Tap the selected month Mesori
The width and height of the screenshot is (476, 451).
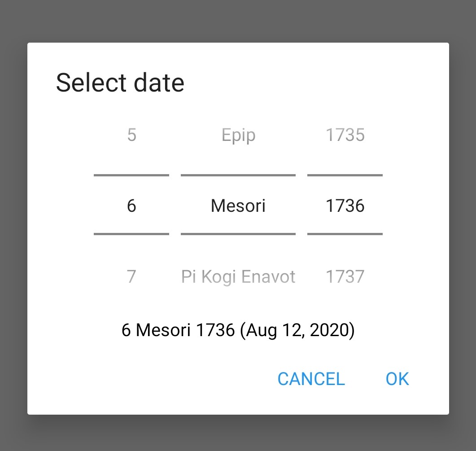pos(238,206)
